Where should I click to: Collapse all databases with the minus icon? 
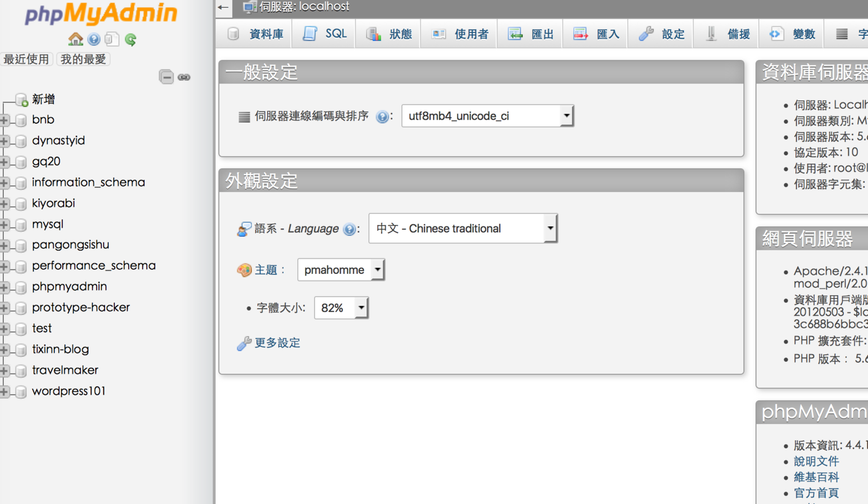tap(166, 77)
